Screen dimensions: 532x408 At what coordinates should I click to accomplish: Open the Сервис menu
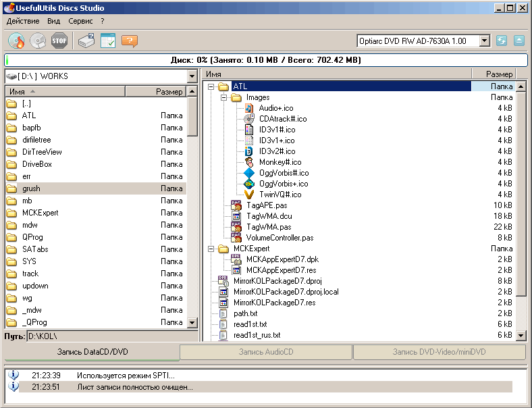80,21
